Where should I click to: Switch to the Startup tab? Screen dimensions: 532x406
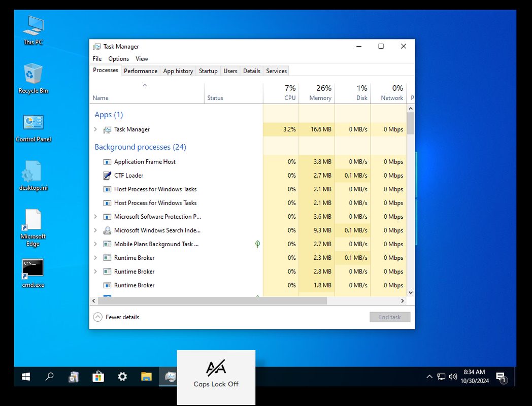(x=208, y=71)
